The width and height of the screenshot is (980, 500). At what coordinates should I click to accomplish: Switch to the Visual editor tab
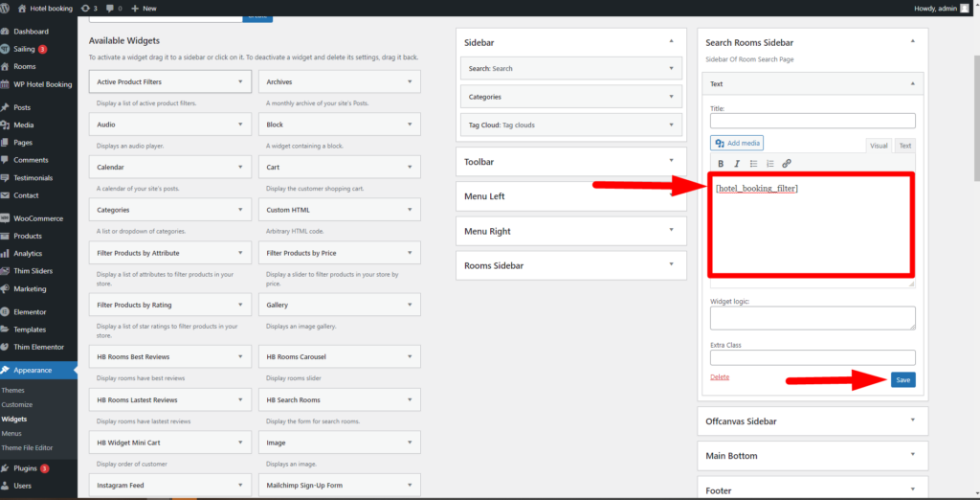878,146
